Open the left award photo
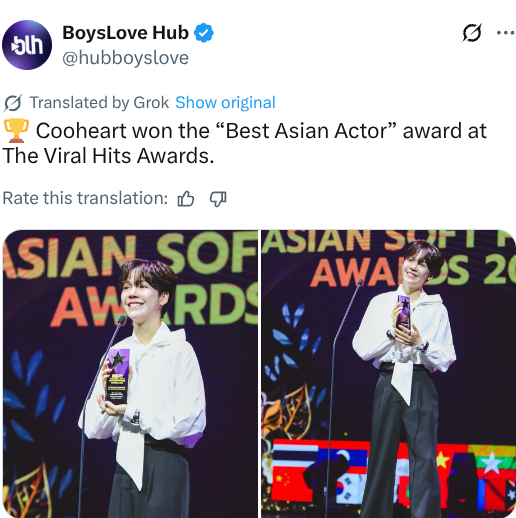Image resolution: width=516 pixels, height=518 pixels. click(x=130, y=374)
